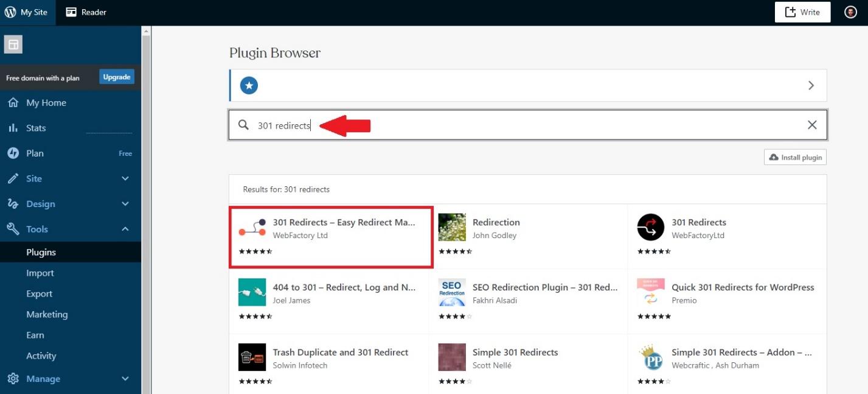
Task: Open the Redirection plugin by John Godley
Action: coord(528,236)
